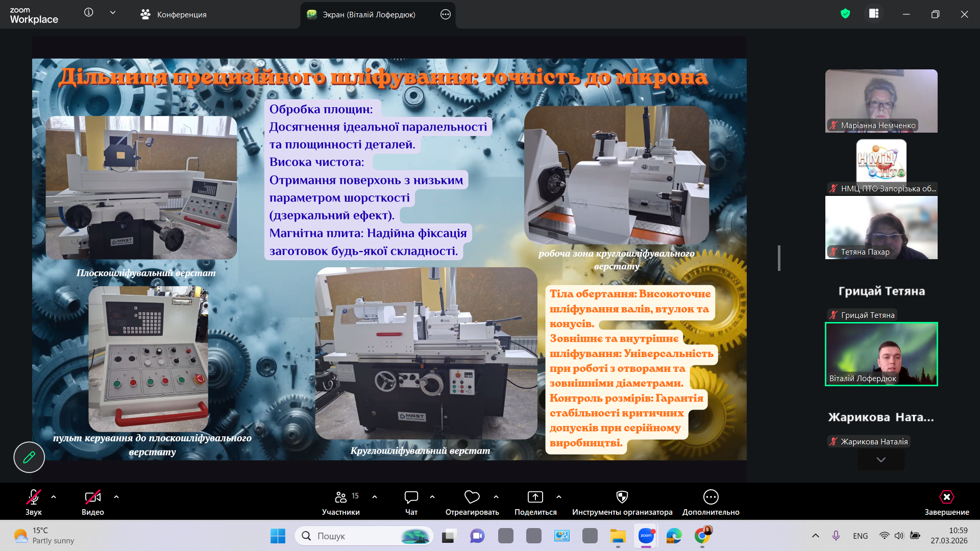Toggle the gallery view layout button
The height and width of the screenshot is (551, 980).
874,14
